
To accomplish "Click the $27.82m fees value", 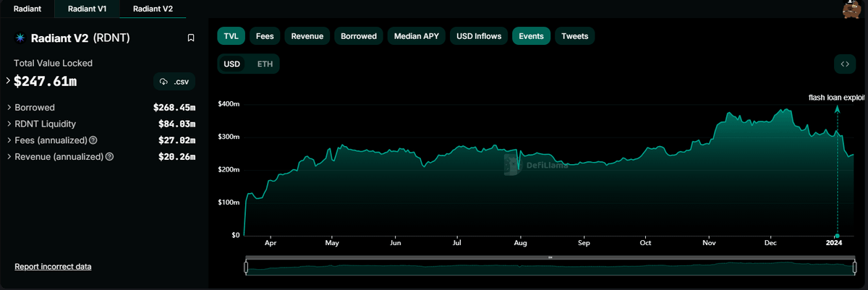I will 177,140.
